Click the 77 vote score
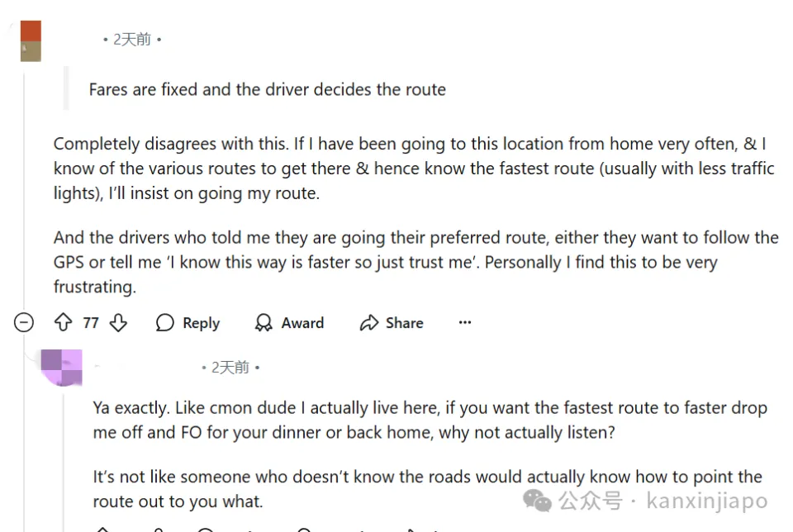The height and width of the screenshot is (532, 793). click(x=91, y=323)
